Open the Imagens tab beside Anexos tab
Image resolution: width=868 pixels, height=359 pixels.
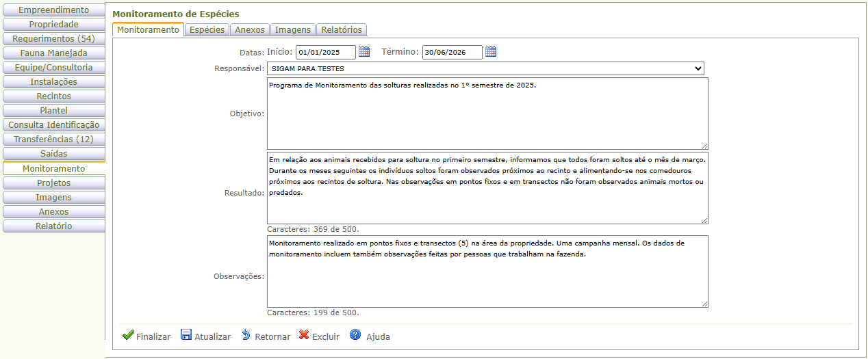pos(293,29)
